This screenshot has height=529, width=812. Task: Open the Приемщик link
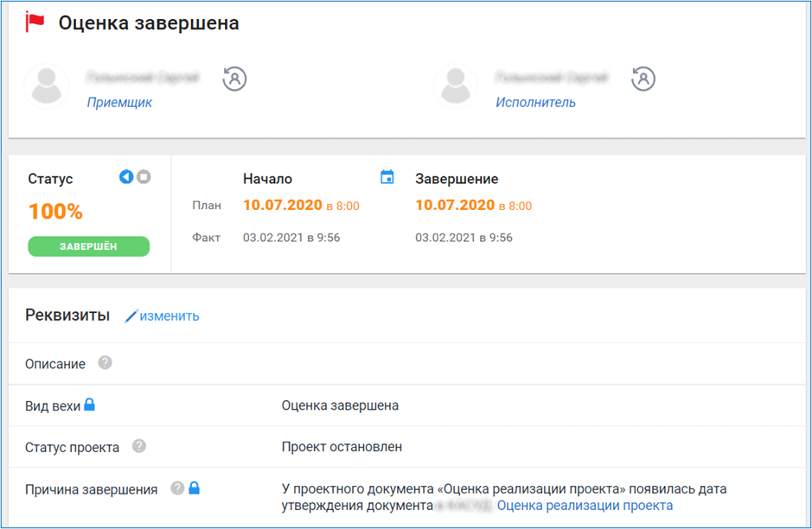119,102
